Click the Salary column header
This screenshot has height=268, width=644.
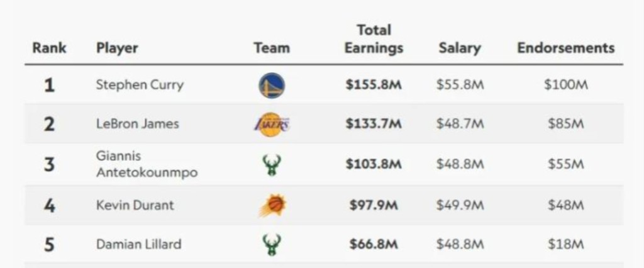coord(460,48)
